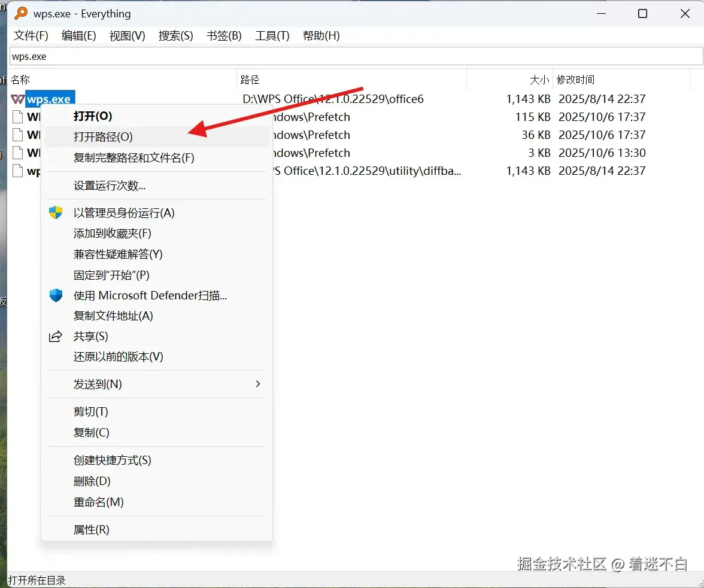Choose 共享(S) in the context menu
Screen dimensions: 704x588
(x=157, y=336)
